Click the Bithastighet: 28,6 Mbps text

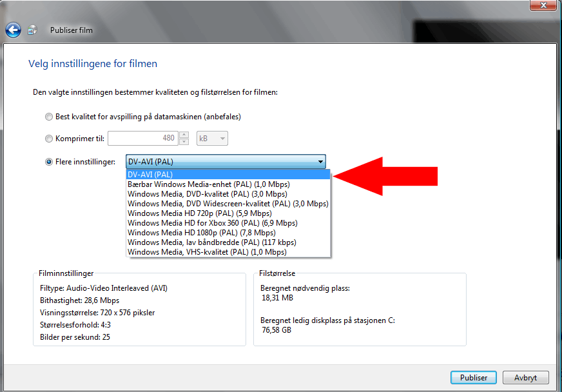pos(79,300)
